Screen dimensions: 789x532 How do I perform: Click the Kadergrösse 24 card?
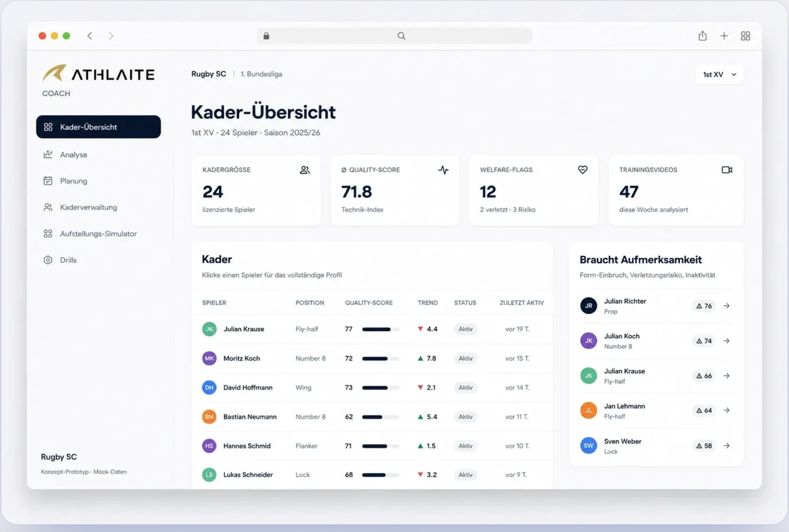256,190
